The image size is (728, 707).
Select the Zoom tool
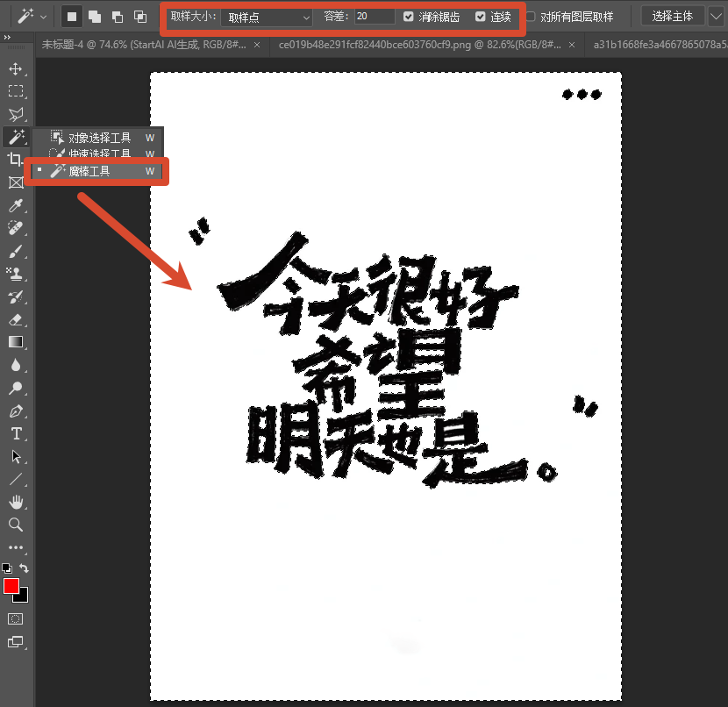(x=15, y=525)
